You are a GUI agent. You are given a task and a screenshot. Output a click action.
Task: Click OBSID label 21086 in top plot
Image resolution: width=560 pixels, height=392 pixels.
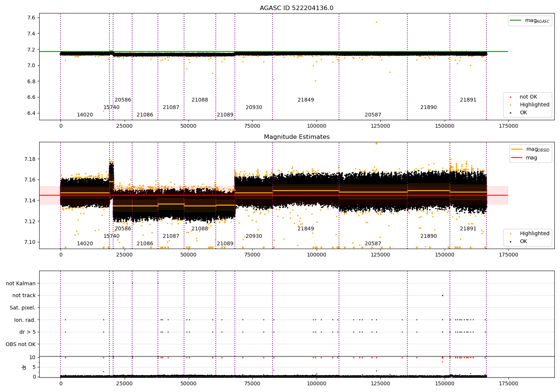tap(145, 115)
